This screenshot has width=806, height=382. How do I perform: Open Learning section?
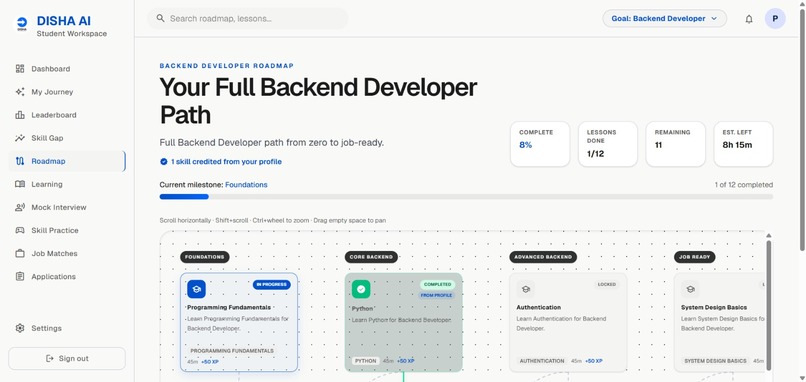(67, 184)
